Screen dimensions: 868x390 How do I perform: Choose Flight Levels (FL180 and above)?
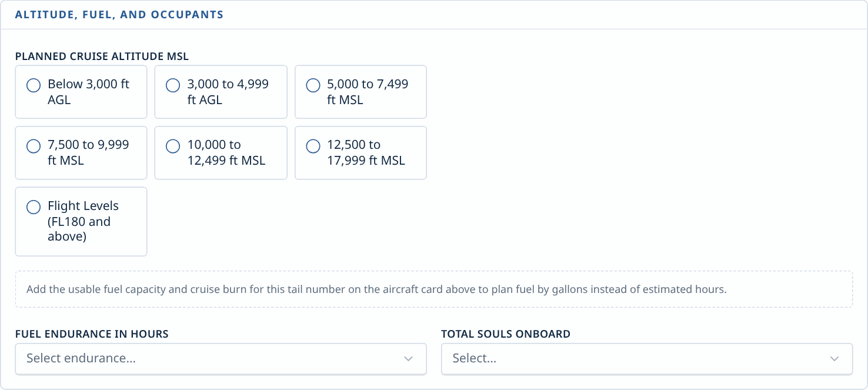pyautogui.click(x=81, y=222)
